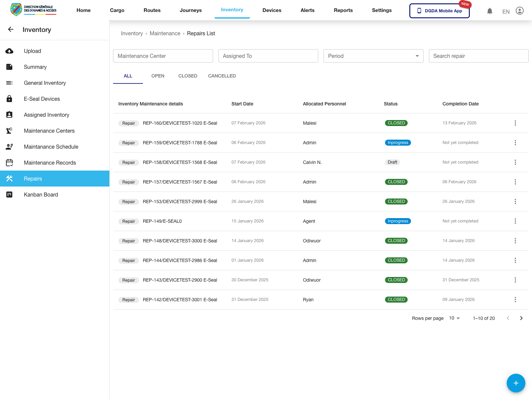
Task: Click the DGDA Mobile App button
Action: (439, 11)
